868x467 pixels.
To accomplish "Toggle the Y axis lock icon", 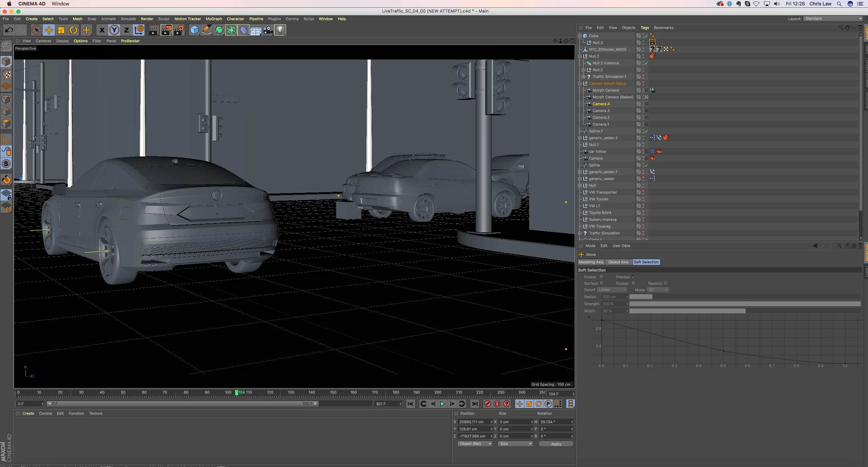I will point(114,30).
